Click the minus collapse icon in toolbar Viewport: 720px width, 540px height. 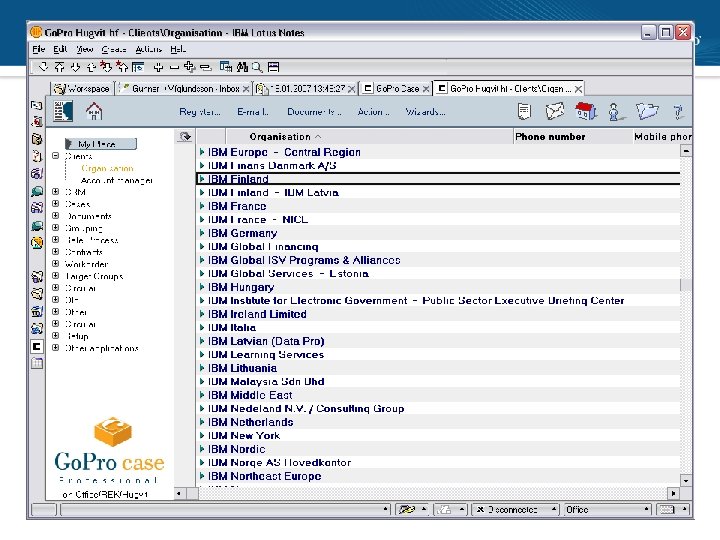tap(174, 68)
